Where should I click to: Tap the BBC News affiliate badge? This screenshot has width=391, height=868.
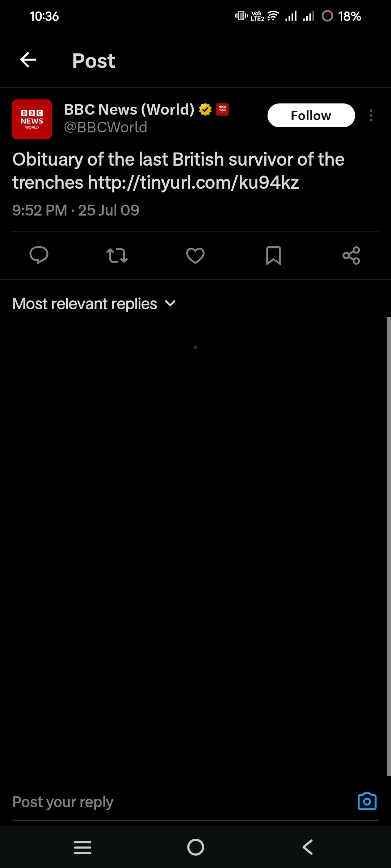tap(222, 109)
